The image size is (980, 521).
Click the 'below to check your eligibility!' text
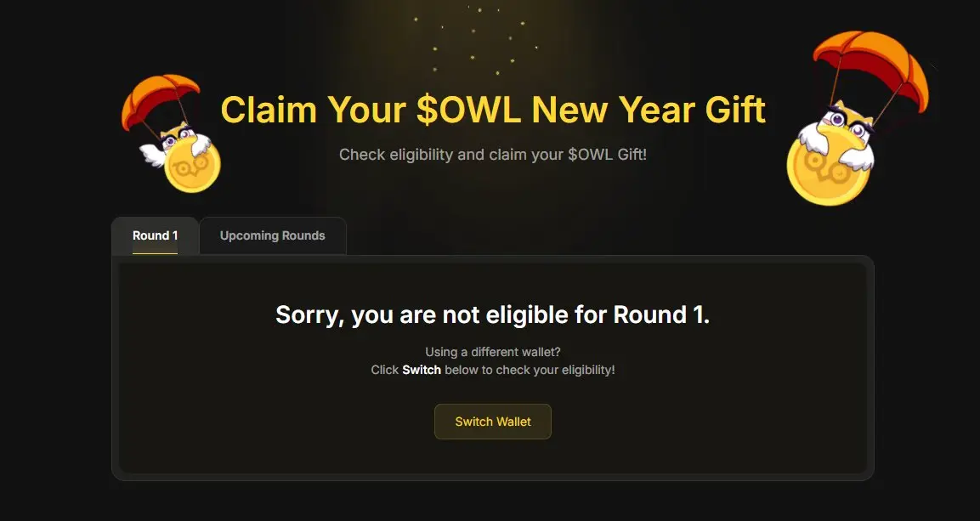(530, 371)
